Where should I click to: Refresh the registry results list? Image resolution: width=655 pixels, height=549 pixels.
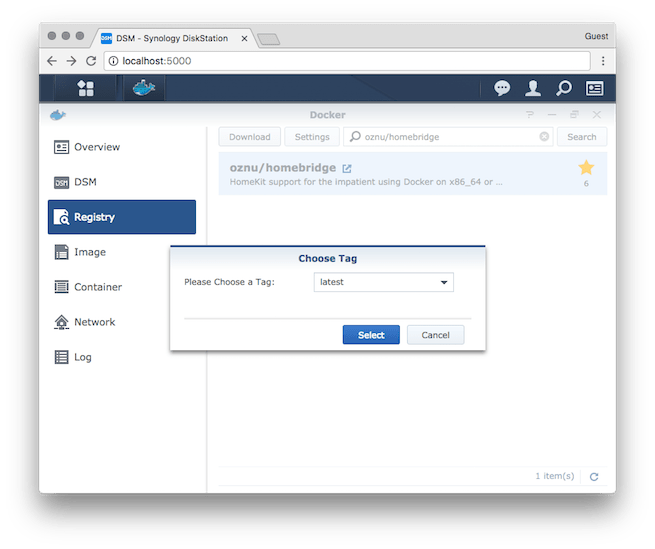tap(594, 477)
